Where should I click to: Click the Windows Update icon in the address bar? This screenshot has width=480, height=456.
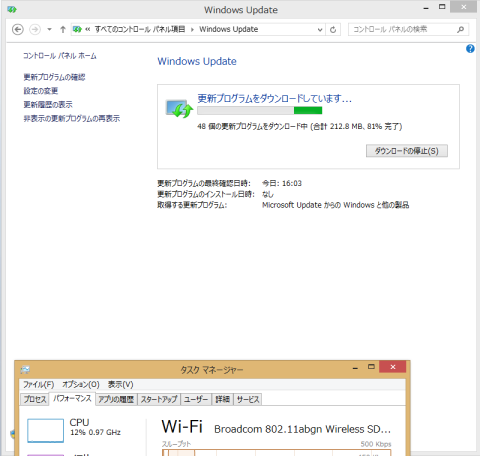coord(77,29)
